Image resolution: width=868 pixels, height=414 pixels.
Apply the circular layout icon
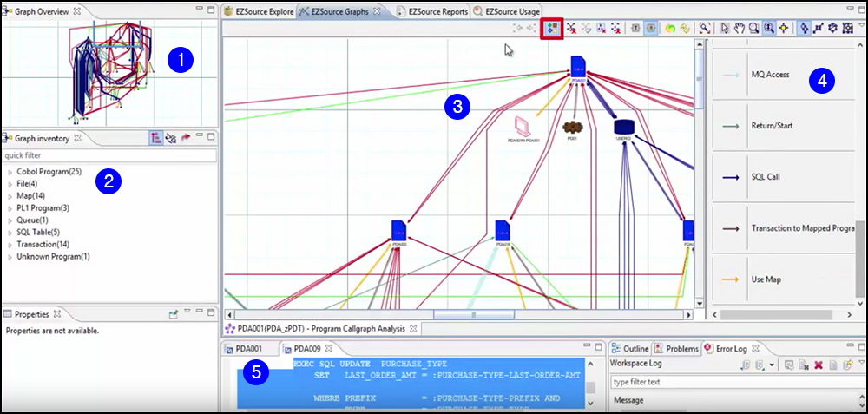pyautogui.click(x=832, y=28)
